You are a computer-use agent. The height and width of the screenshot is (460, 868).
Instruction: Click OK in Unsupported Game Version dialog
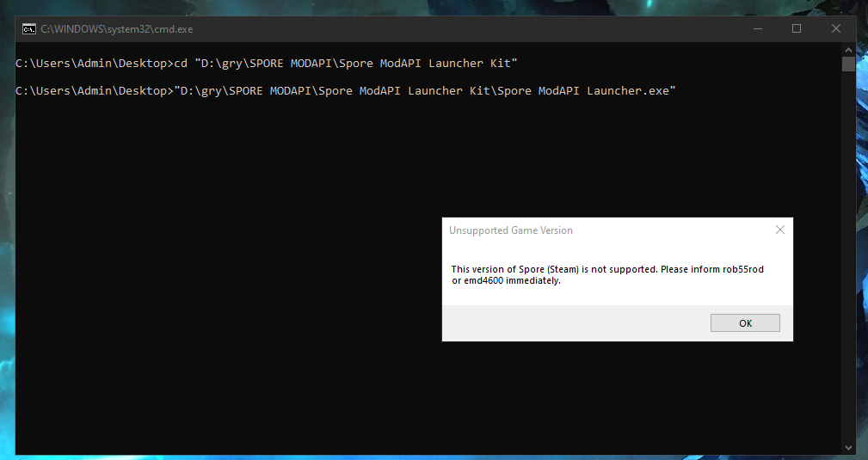tap(745, 322)
